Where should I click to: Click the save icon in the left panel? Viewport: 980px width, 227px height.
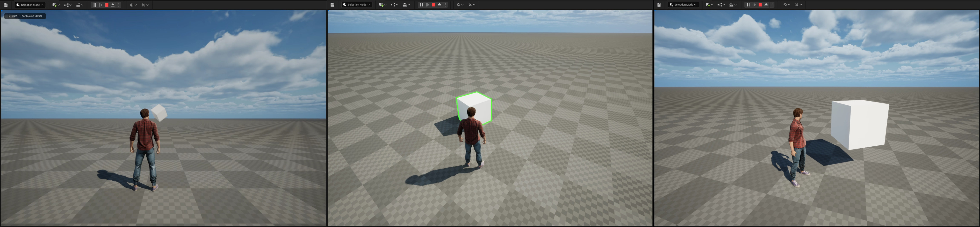(x=6, y=5)
